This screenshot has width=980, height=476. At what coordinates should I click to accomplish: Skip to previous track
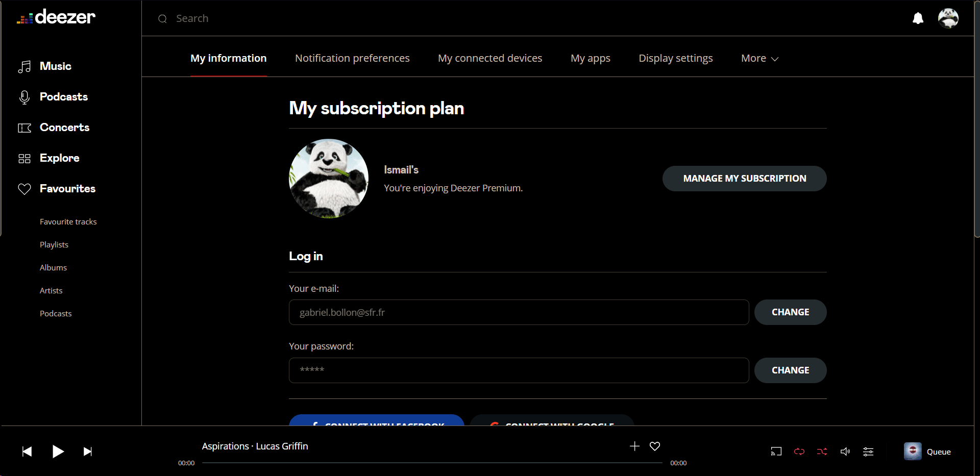(x=27, y=452)
